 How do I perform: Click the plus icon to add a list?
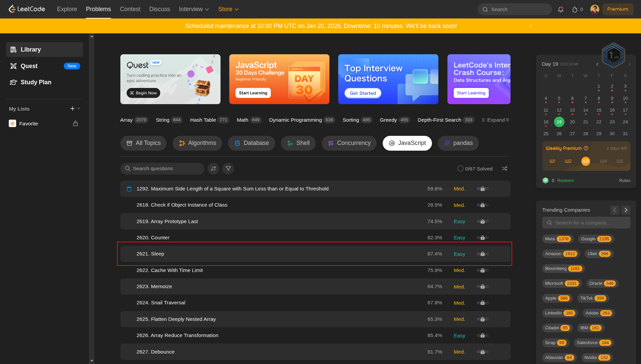tap(72, 109)
